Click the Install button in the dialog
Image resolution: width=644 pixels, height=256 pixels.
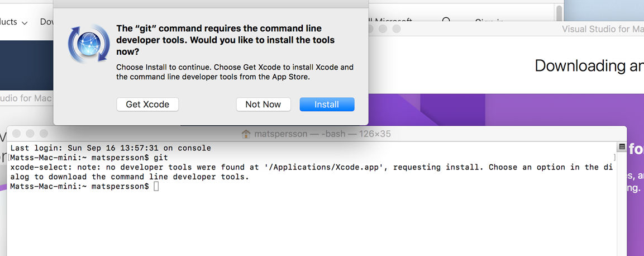pos(327,105)
